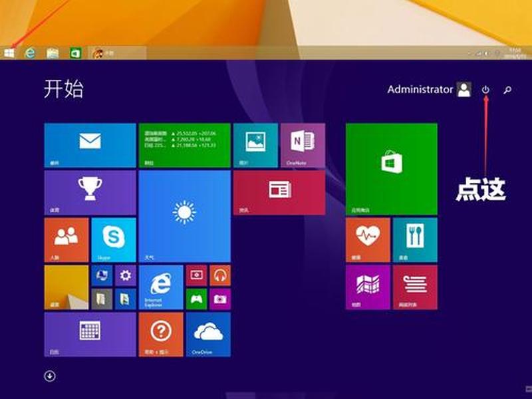The width and height of the screenshot is (532, 399).
Task: Open the Music headphones tile
Action: [x=220, y=275]
